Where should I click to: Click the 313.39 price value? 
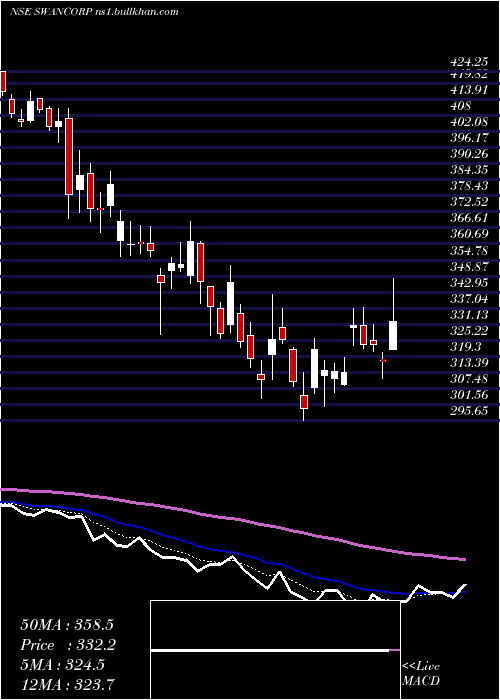pos(468,362)
